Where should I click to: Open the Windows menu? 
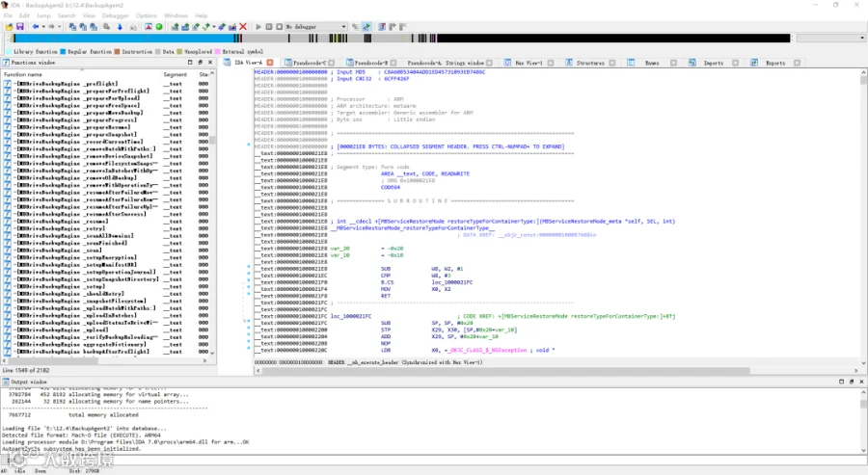[176, 15]
